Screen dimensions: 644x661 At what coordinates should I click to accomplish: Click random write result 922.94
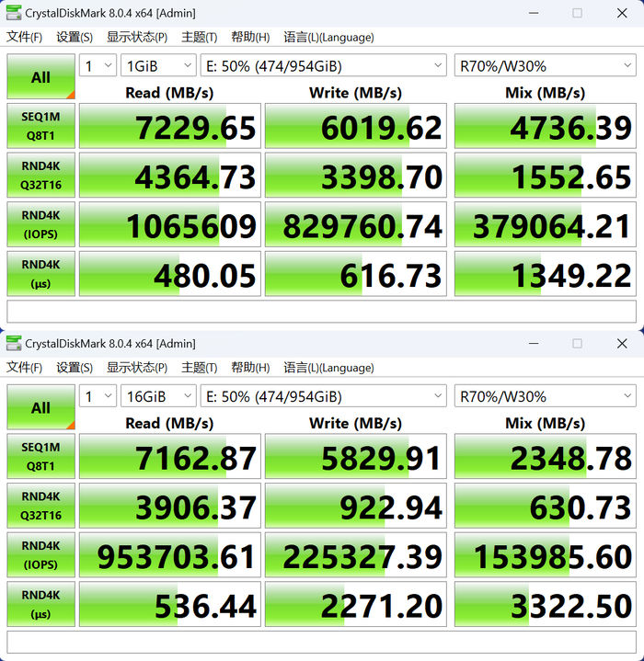click(355, 506)
